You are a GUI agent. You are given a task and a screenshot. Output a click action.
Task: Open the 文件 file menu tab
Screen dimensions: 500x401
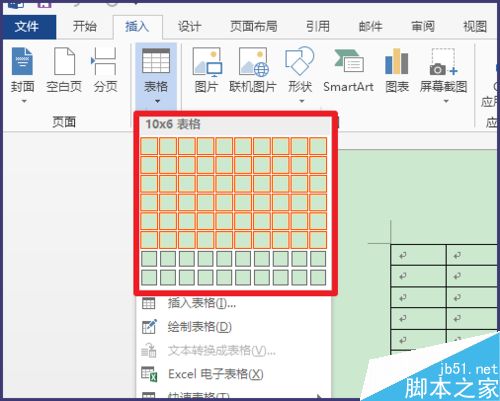28,27
